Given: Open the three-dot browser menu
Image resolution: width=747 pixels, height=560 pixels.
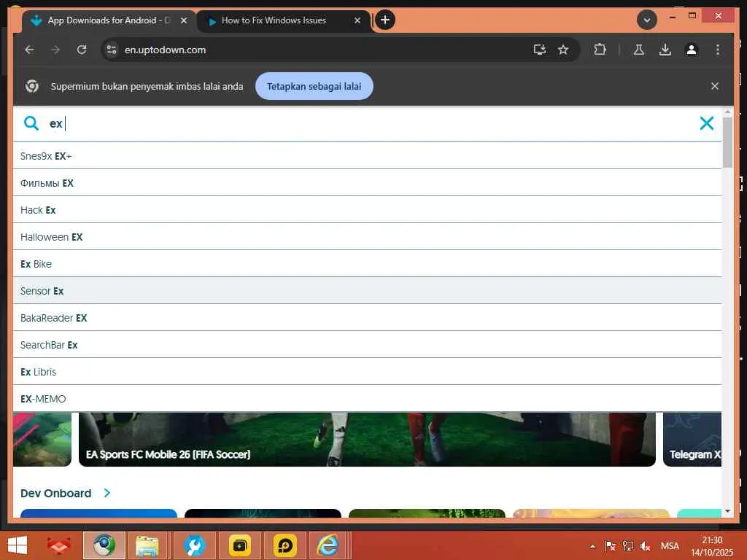Looking at the screenshot, I should pyautogui.click(x=718, y=50).
